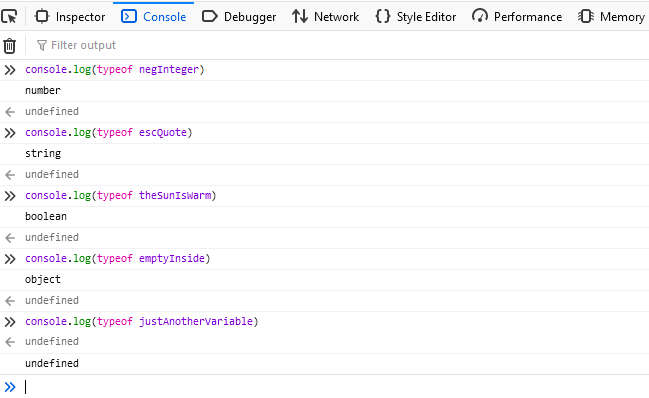Open the Debugger tab
Viewport: 649px width, 398px height.
[x=239, y=17]
